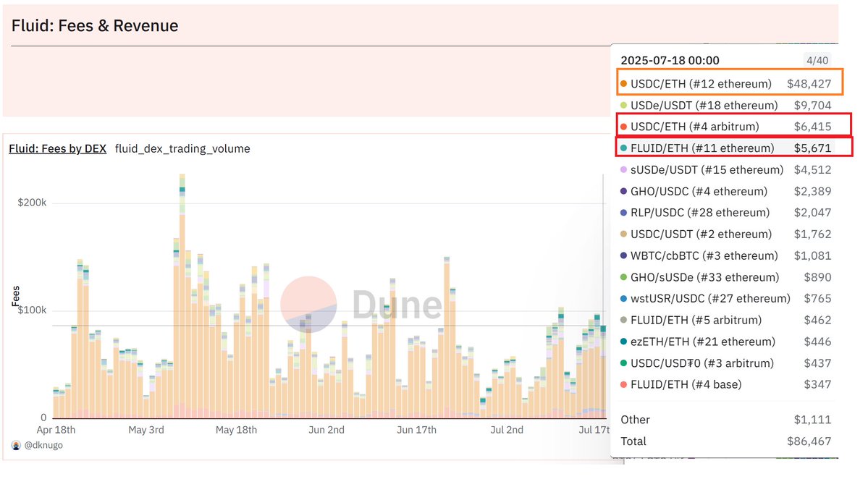Click the $9,704 fee value
Screen dimensions: 868x487
point(813,105)
